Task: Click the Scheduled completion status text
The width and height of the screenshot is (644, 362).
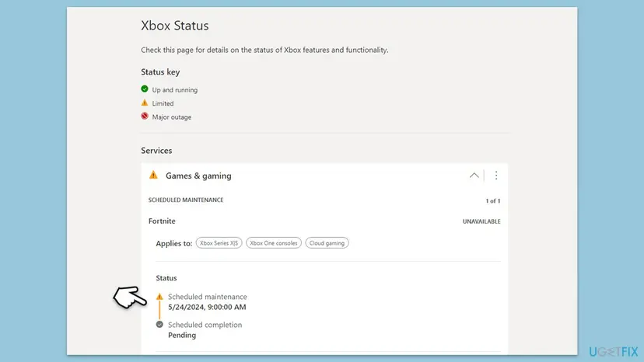Action: point(205,325)
